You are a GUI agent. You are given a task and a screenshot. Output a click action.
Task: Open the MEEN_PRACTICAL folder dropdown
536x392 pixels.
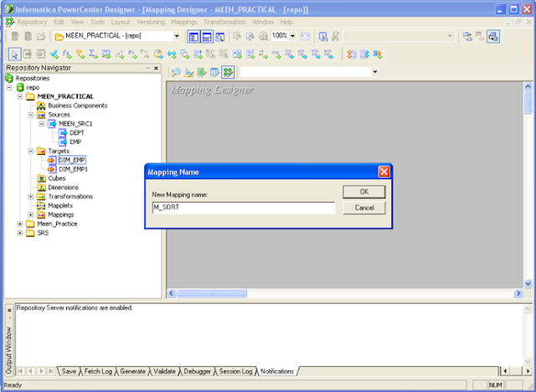pos(177,36)
